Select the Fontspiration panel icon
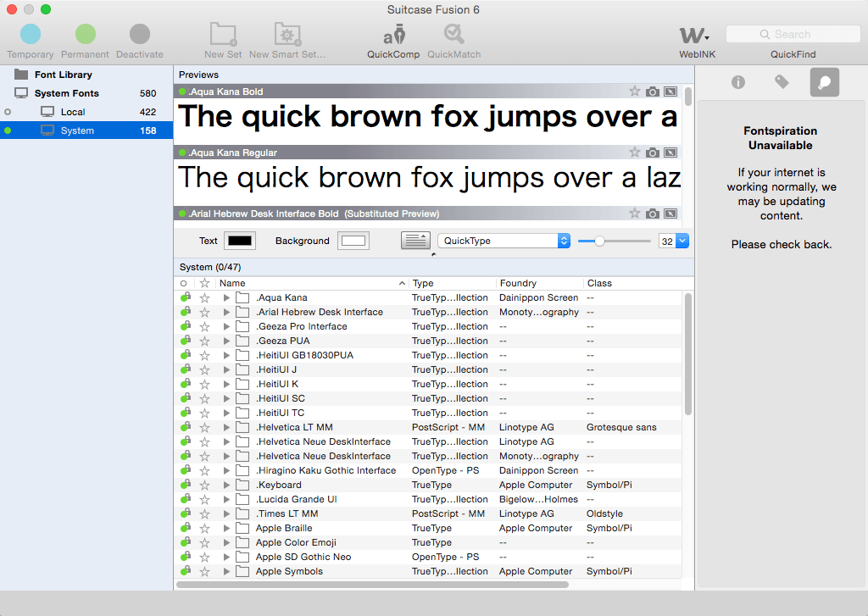 coord(824,82)
